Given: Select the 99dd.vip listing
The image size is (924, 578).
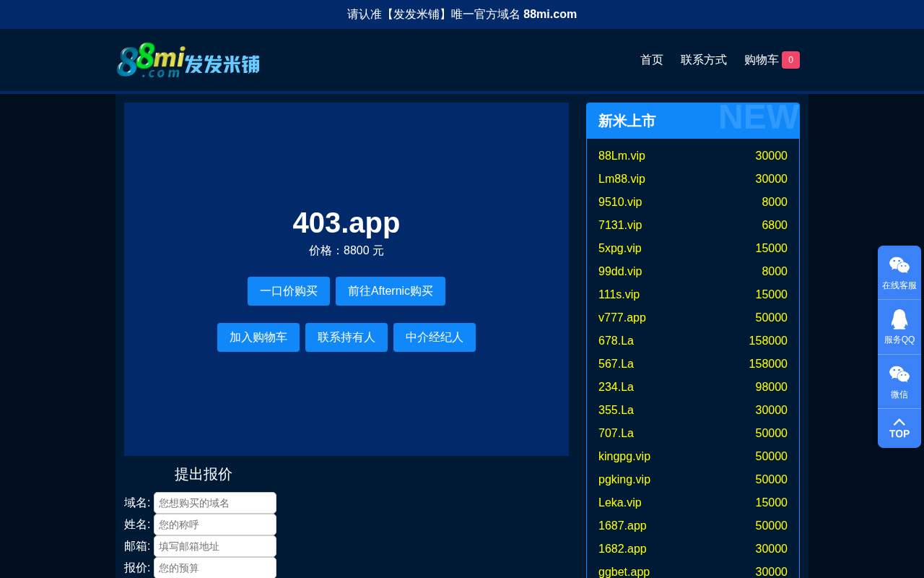Looking at the screenshot, I should 620,272.
